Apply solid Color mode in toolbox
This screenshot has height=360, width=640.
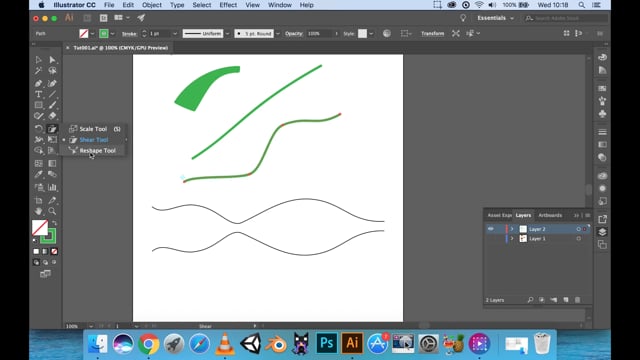(36, 251)
